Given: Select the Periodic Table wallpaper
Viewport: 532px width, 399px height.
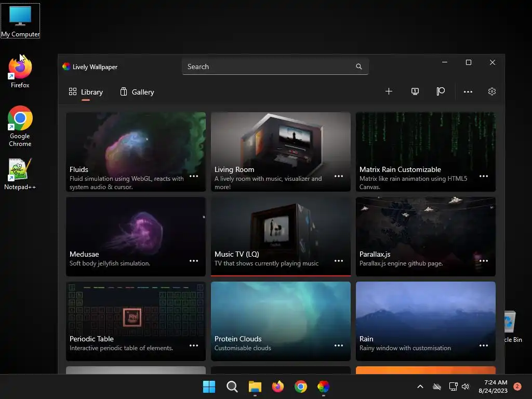Looking at the screenshot, I should coord(136,321).
